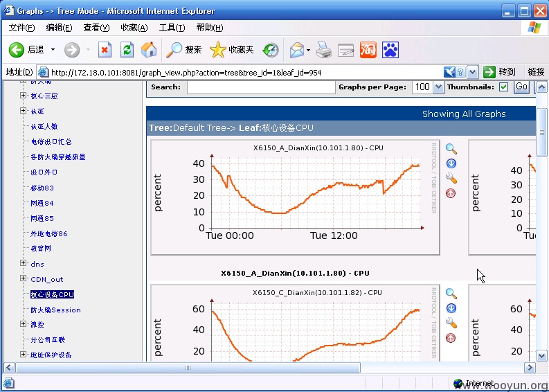This screenshot has height=392, width=549.
Task: Open the 工具(T) menu
Action: point(172,28)
